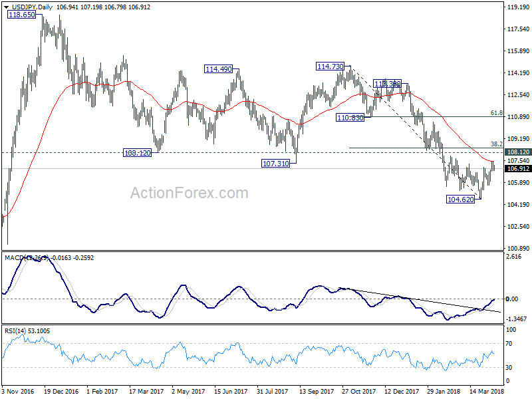Click the 29 Jan 2018 date label

pyautogui.click(x=444, y=391)
